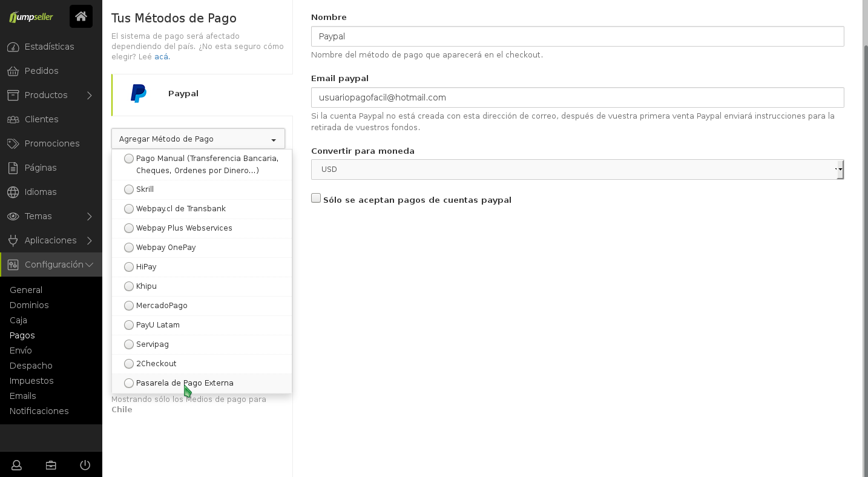
Task: Select the Paypal payment method entry
Action: 202,94
